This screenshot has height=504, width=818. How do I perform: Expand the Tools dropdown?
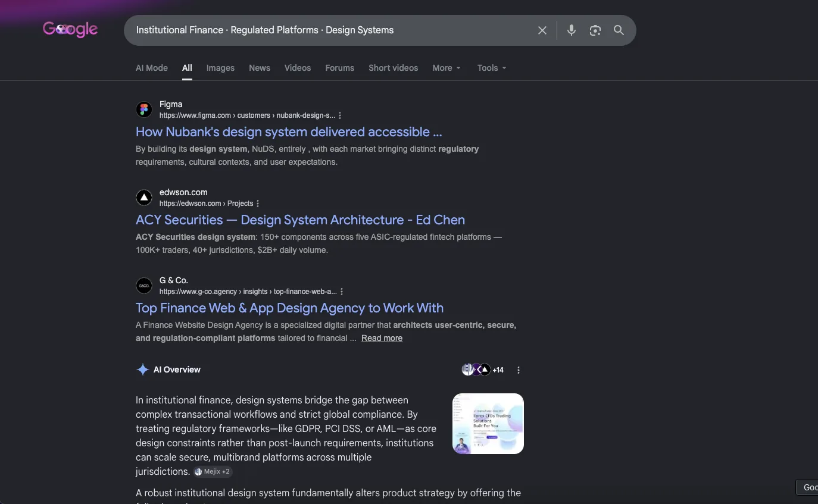[492, 68]
